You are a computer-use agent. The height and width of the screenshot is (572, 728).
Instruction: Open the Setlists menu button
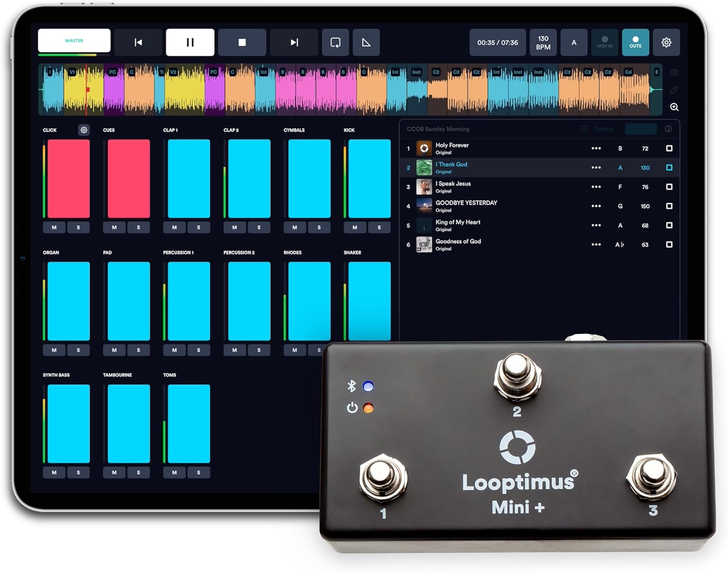[597, 129]
